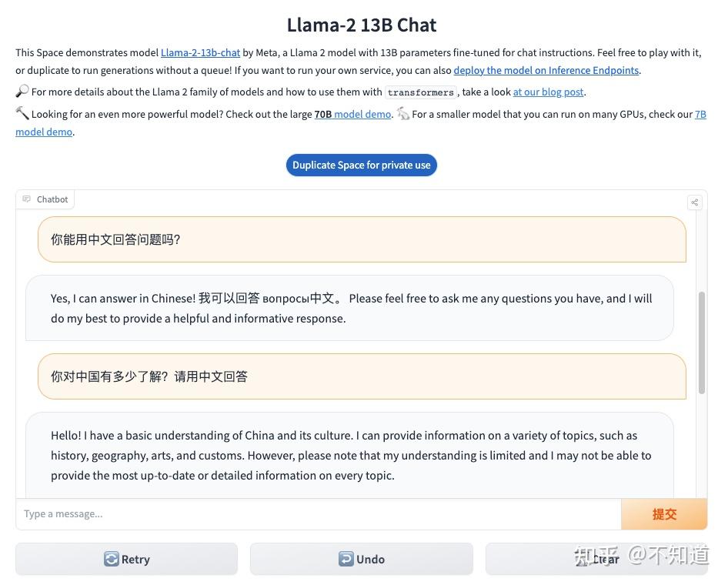
Task: Open the 70B model demo link
Action: (x=352, y=114)
